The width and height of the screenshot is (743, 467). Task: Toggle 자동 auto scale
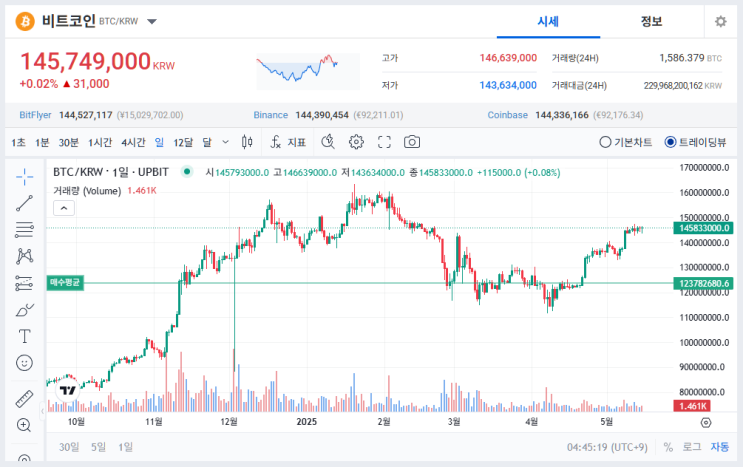pos(720,447)
